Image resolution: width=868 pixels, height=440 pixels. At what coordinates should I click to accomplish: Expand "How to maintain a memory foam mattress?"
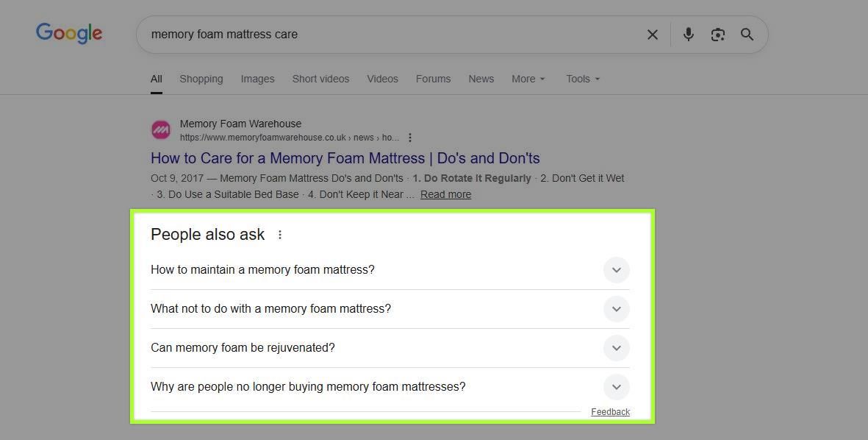616,270
